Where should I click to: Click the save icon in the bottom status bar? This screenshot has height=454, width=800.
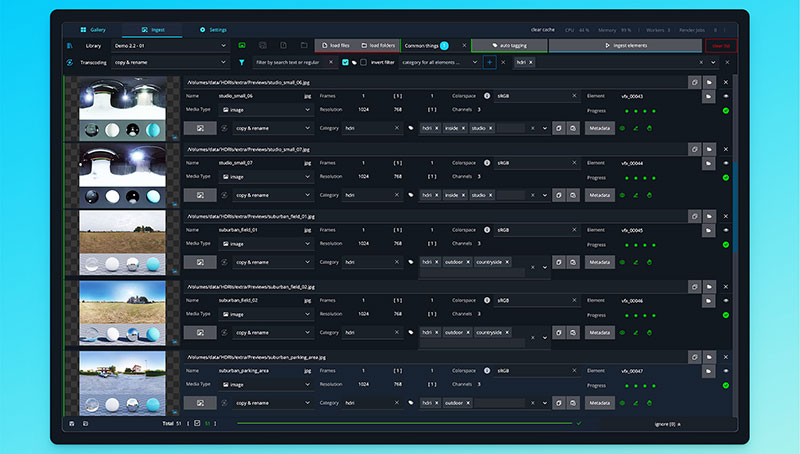(71, 423)
